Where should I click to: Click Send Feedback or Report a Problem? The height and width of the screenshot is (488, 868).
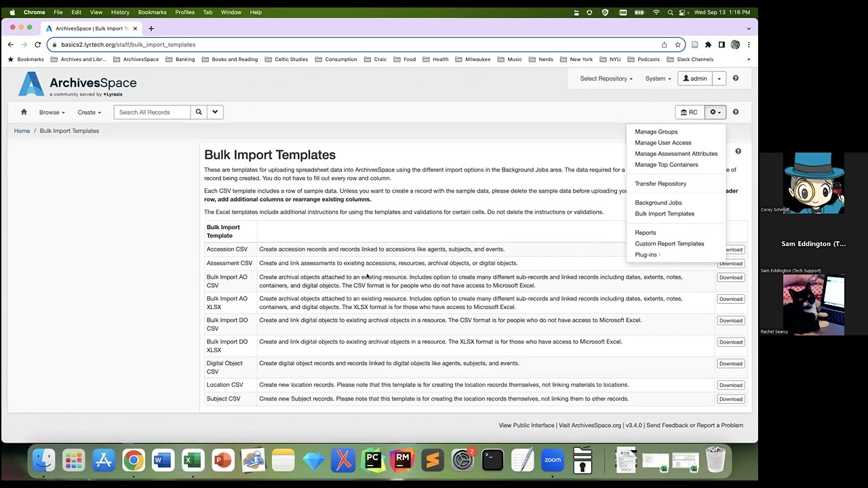[694, 426]
